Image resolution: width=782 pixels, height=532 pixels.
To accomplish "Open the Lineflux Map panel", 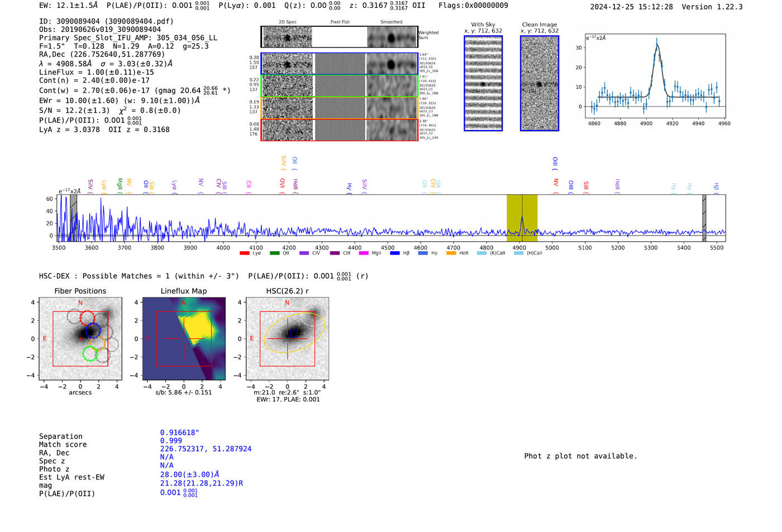I will click(184, 339).
